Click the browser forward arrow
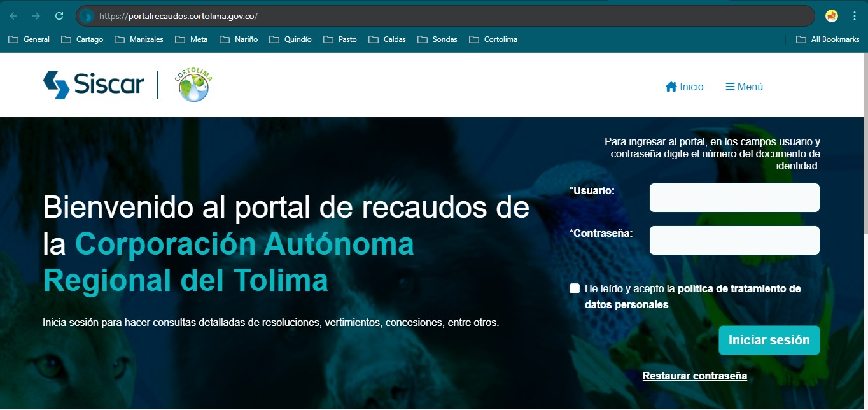The width and height of the screenshot is (868, 410). (x=36, y=16)
